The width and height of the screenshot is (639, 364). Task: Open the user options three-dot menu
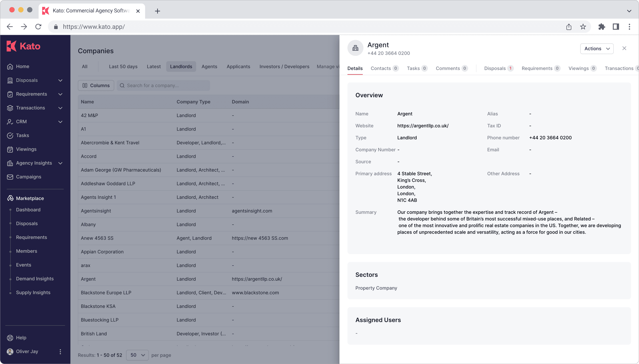click(60, 352)
